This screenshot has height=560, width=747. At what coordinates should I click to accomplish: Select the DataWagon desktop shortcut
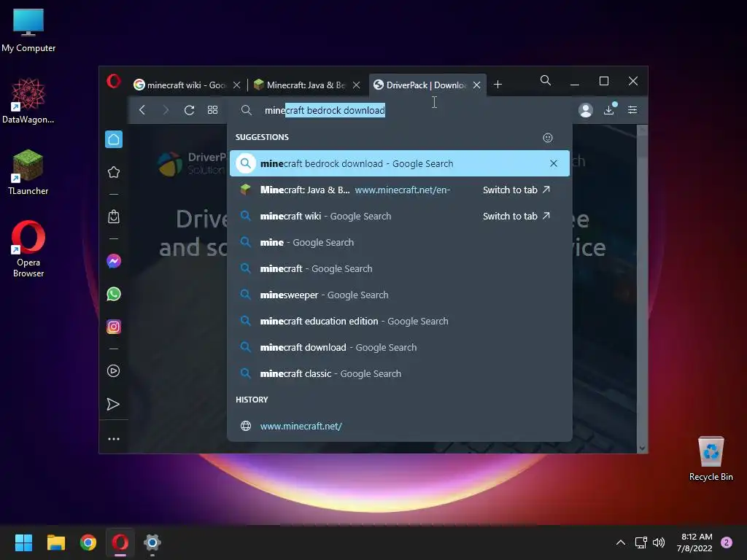[x=28, y=101]
